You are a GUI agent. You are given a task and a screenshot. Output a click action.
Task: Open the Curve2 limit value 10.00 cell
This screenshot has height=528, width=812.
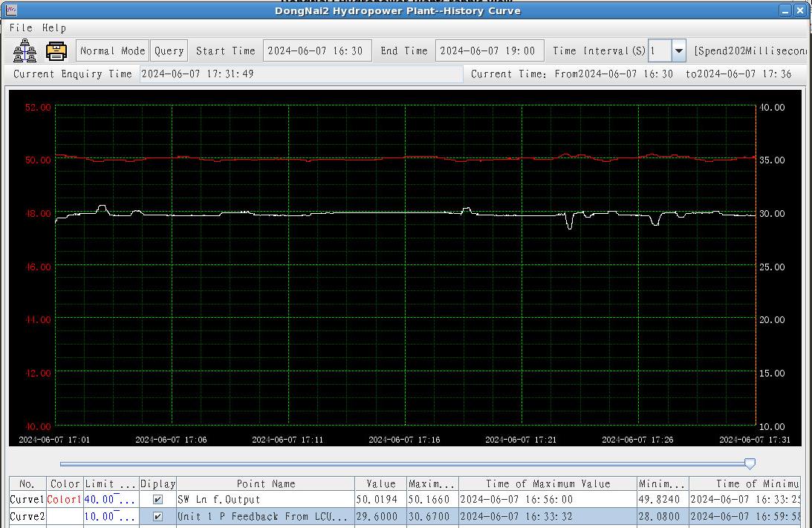coord(111,516)
